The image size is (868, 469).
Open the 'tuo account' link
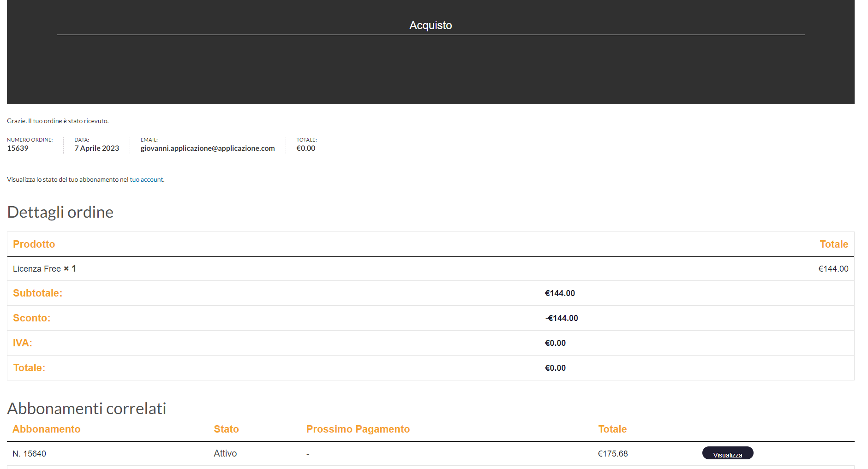pyautogui.click(x=146, y=180)
